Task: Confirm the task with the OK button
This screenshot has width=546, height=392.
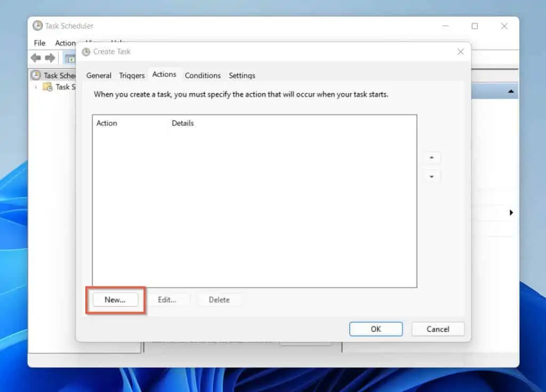Action: [375, 329]
